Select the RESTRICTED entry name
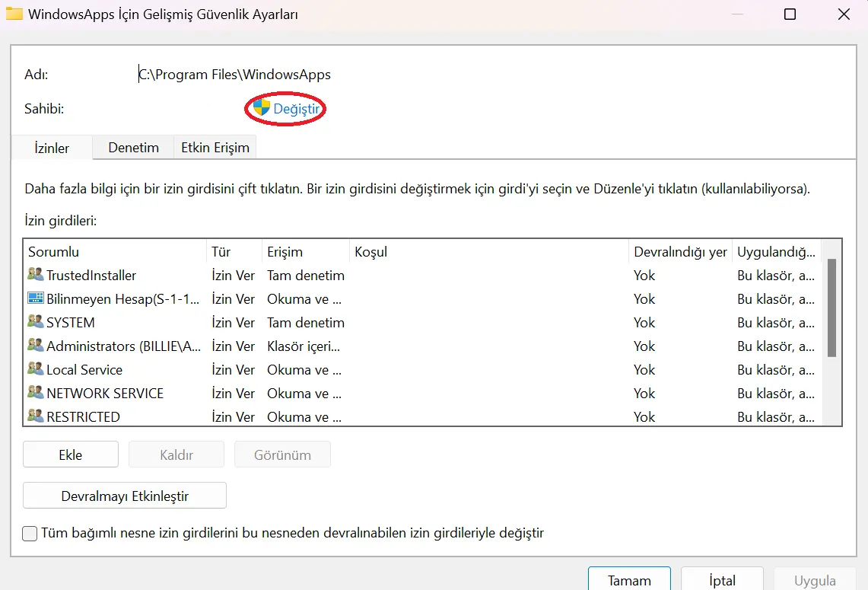The height and width of the screenshot is (590, 868). 83,416
